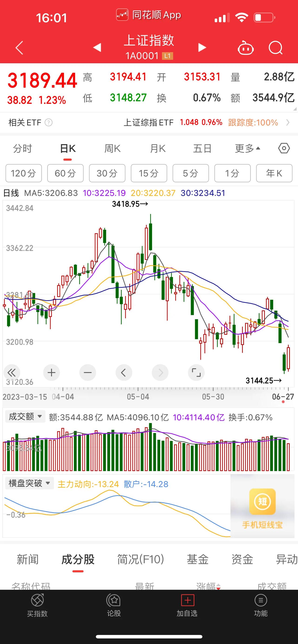
Task: Open the 成交额 indicator dropdown
Action: (x=25, y=417)
